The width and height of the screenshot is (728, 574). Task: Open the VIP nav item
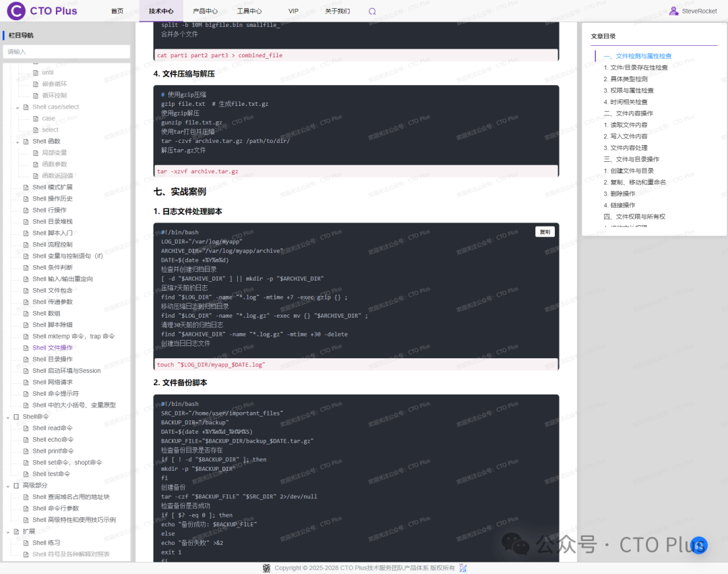293,11
